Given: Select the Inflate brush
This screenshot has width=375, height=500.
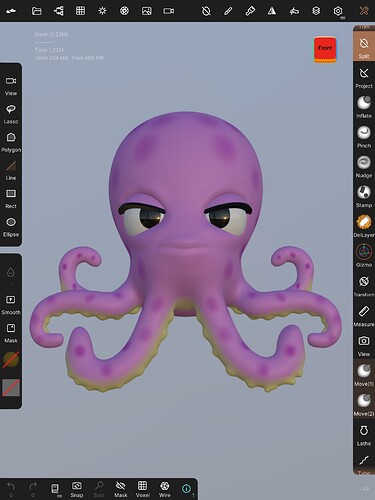Looking at the screenshot, I should [364, 107].
